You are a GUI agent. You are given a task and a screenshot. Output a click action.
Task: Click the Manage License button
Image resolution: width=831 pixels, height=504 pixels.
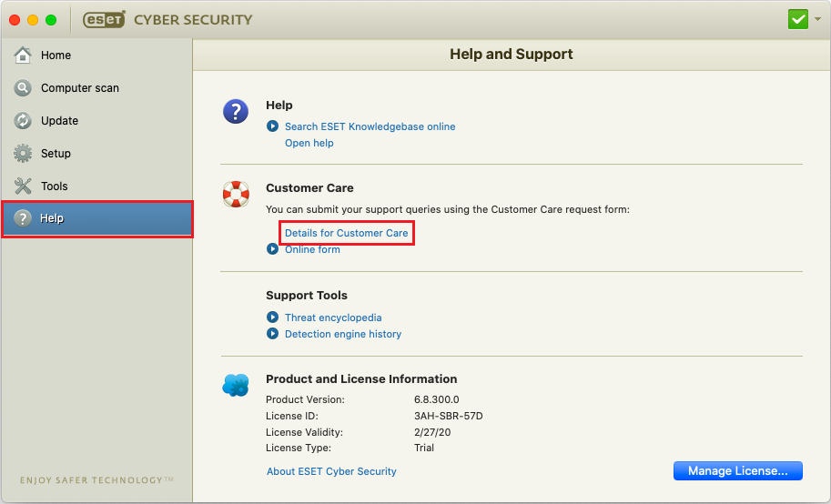(x=738, y=470)
